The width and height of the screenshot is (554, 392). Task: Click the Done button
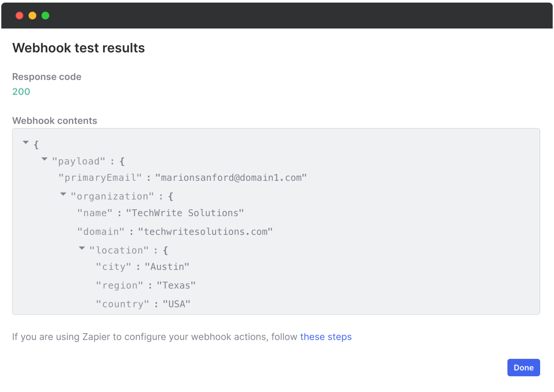(523, 367)
